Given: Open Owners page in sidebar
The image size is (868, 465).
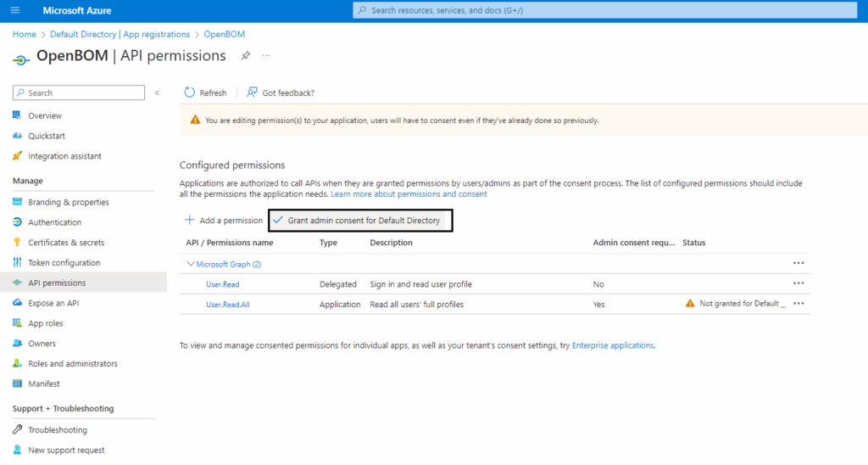Looking at the screenshot, I should point(42,344).
